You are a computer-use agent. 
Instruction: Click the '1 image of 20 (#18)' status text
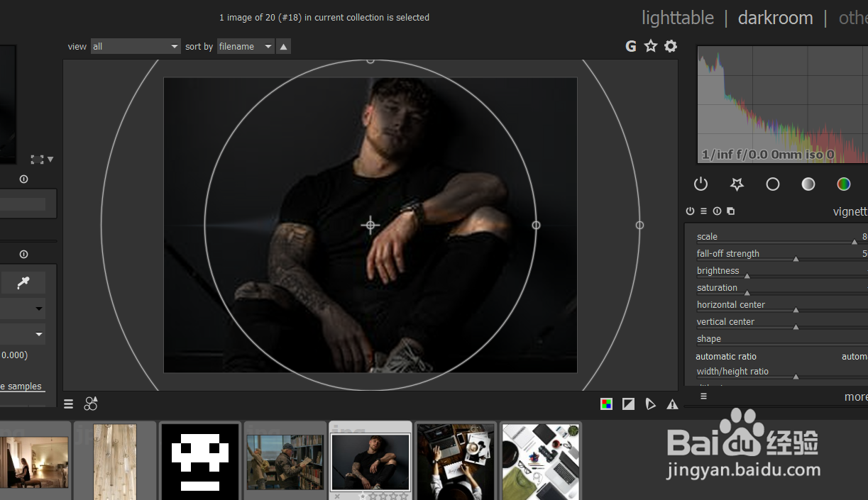point(324,18)
